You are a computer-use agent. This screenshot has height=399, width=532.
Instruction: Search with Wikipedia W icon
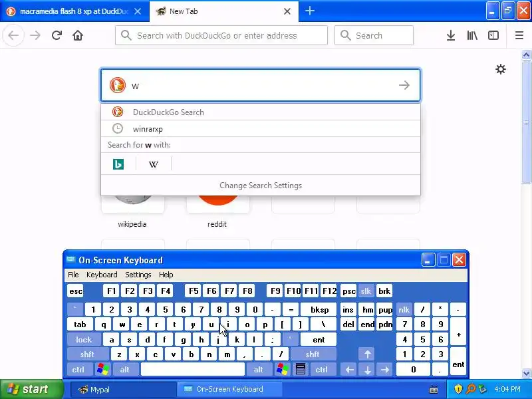154,164
